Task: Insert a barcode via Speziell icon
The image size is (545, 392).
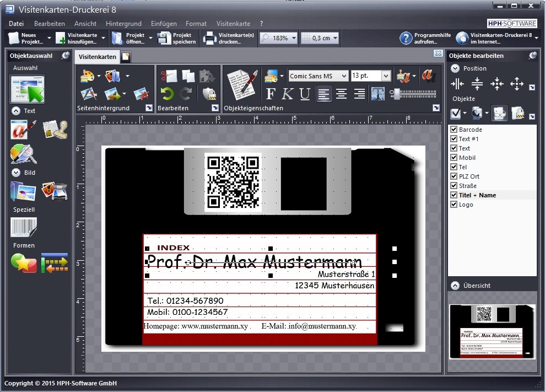Action: (x=23, y=228)
